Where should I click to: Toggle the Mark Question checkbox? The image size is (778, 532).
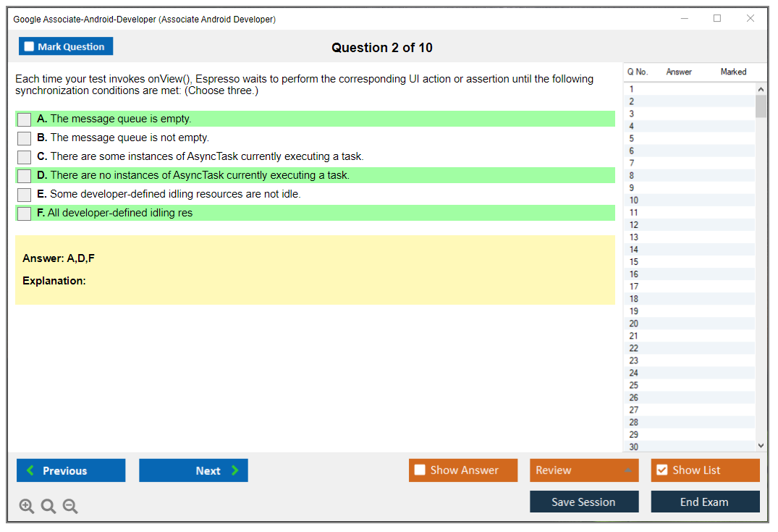[x=30, y=46]
